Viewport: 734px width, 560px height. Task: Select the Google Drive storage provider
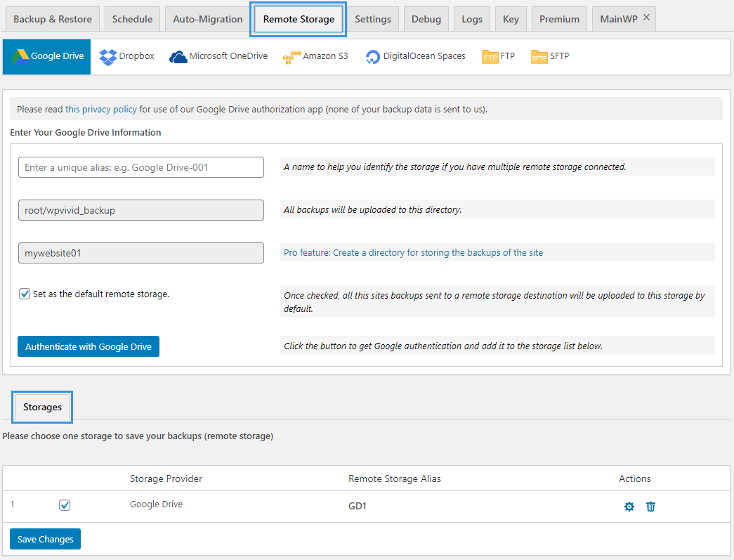pos(47,57)
